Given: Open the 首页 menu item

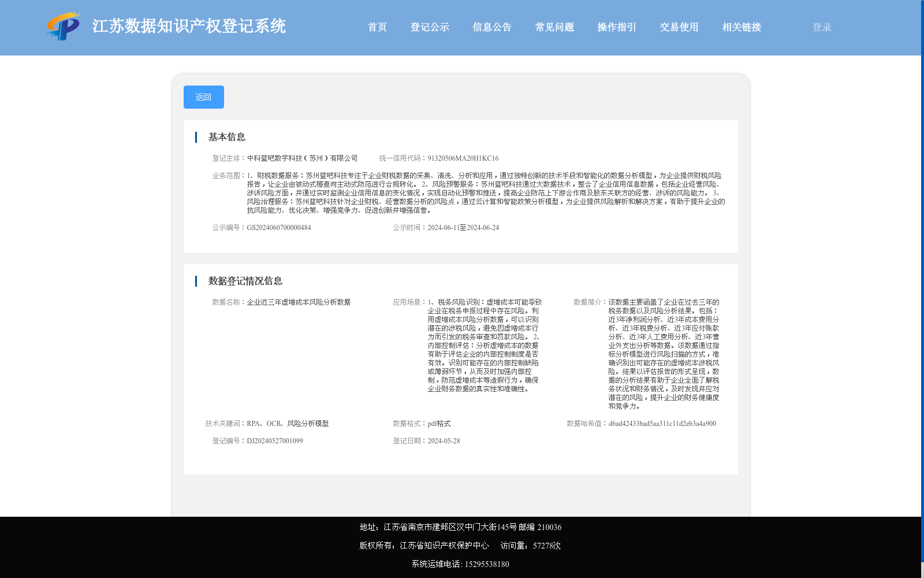Looking at the screenshot, I should [377, 27].
